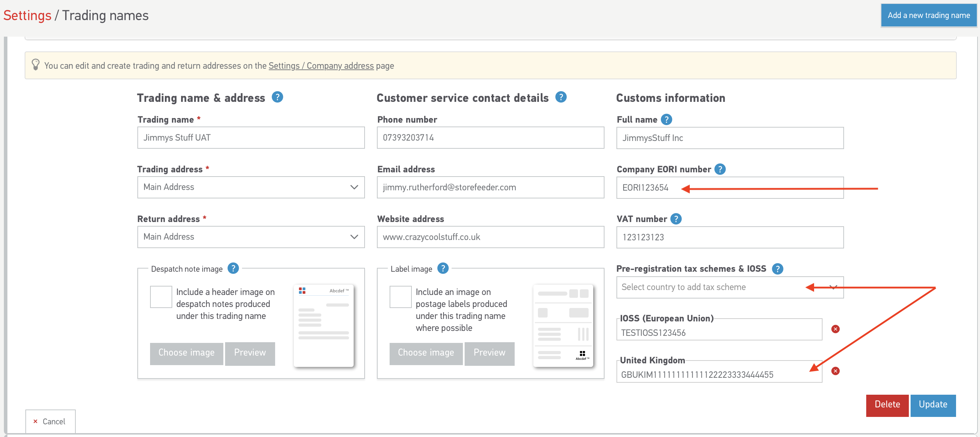Click into the Company EORI number field

click(x=729, y=187)
